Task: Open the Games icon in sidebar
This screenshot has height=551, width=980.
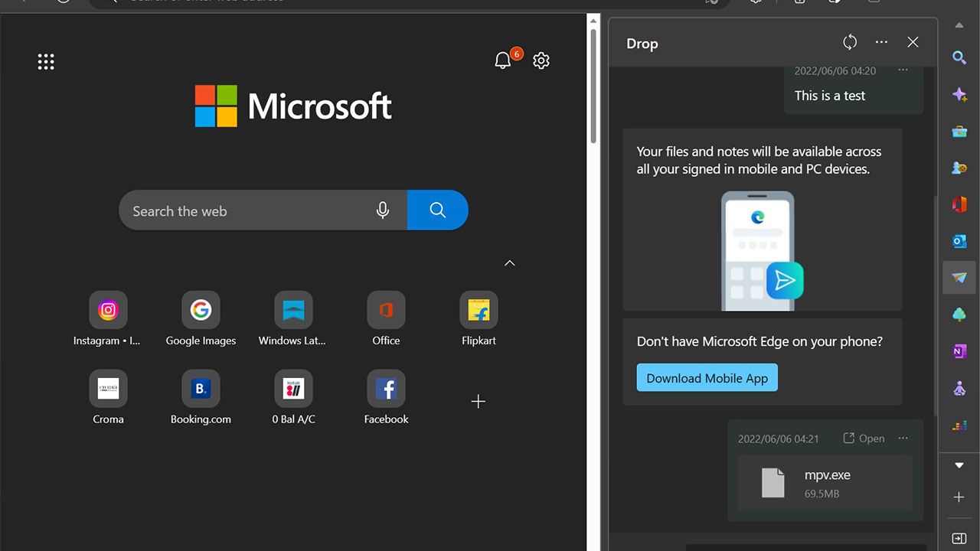Action: pos(959,168)
